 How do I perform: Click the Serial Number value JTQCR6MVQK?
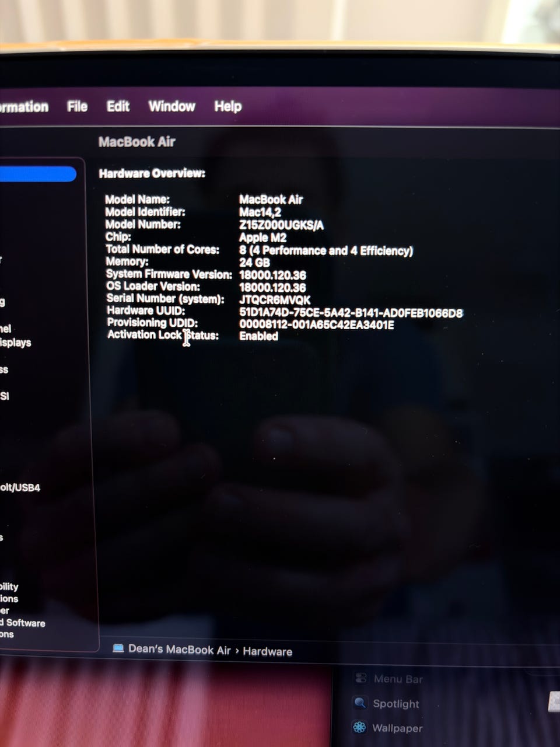click(x=275, y=300)
